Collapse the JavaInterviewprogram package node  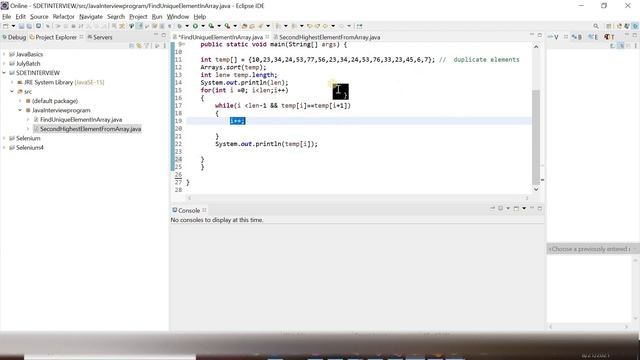pos(20,110)
